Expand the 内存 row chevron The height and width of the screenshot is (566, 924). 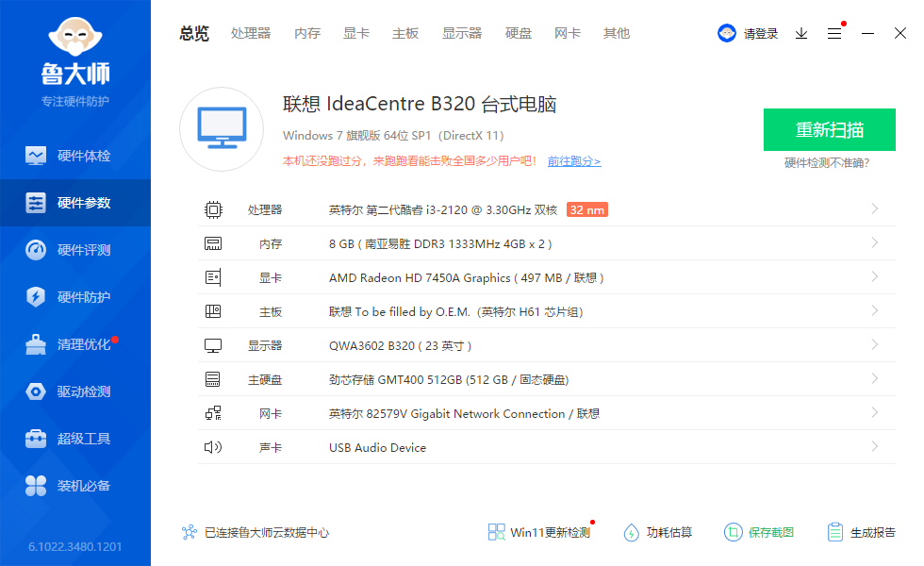(x=875, y=243)
